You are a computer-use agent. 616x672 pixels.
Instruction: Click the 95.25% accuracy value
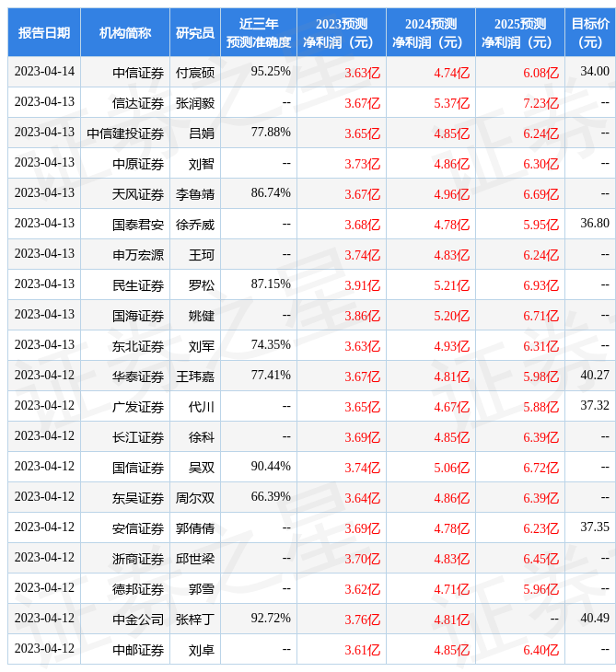pyautogui.click(x=271, y=71)
